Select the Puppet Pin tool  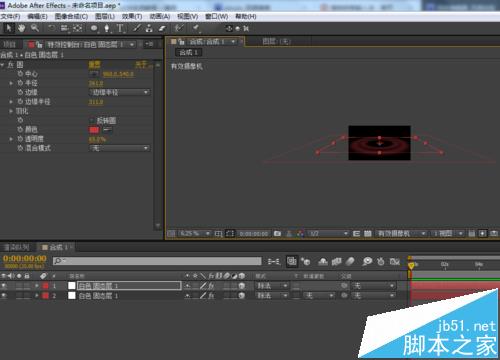[196, 28]
